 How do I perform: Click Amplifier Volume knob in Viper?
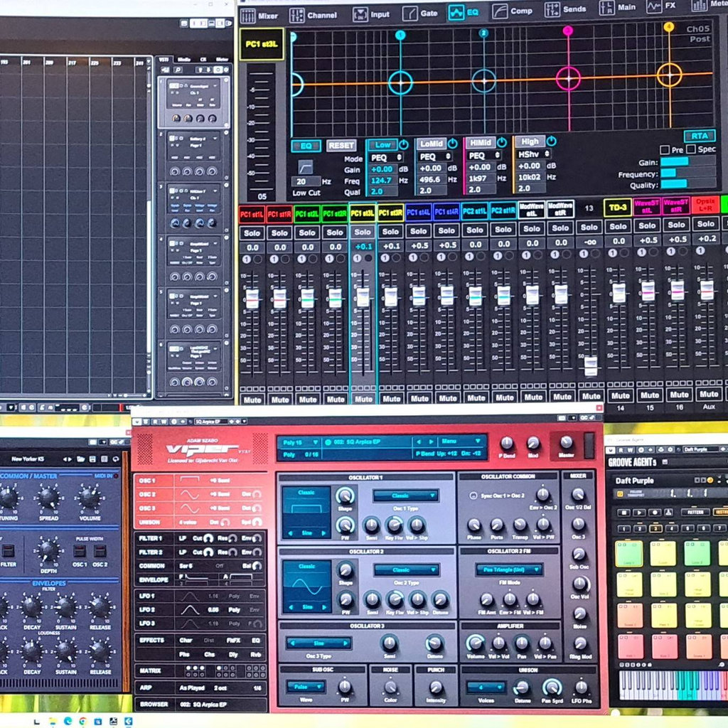(x=475, y=643)
